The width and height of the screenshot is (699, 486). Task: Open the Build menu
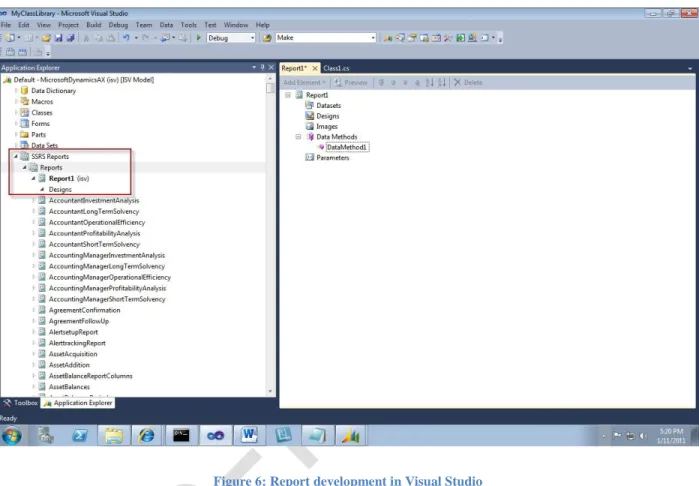point(94,25)
